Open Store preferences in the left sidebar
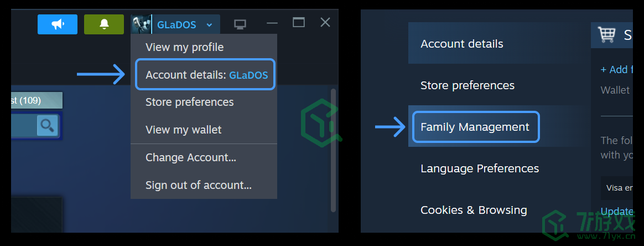This screenshot has height=246, width=644. pos(467,85)
